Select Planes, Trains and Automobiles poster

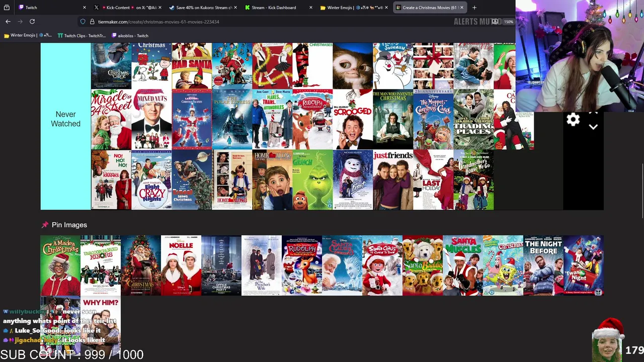(272, 119)
